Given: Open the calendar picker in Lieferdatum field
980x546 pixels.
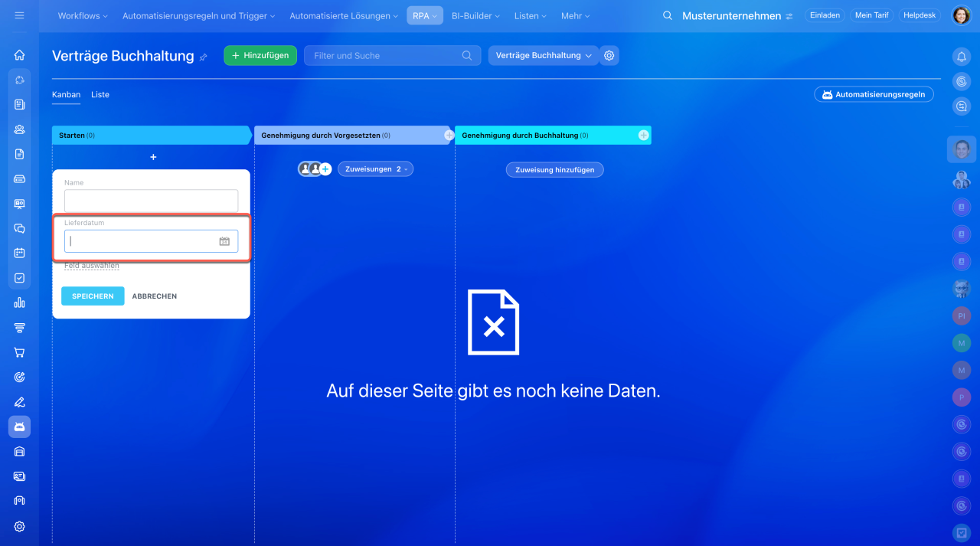Looking at the screenshot, I should (x=224, y=241).
